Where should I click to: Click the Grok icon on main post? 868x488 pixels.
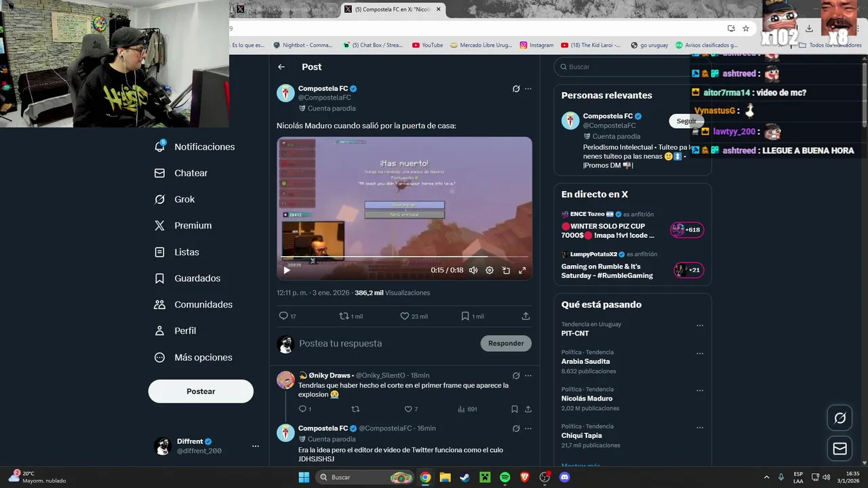[x=516, y=89]
